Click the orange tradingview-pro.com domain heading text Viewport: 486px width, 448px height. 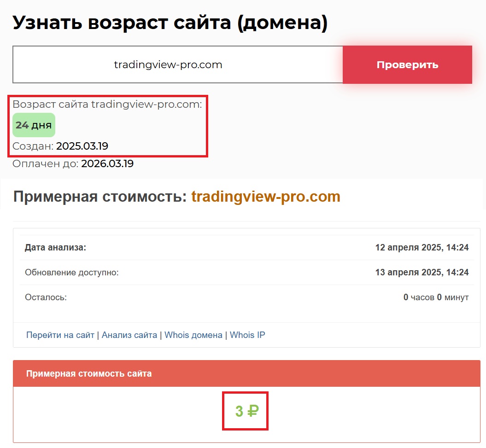click(266, 197)
